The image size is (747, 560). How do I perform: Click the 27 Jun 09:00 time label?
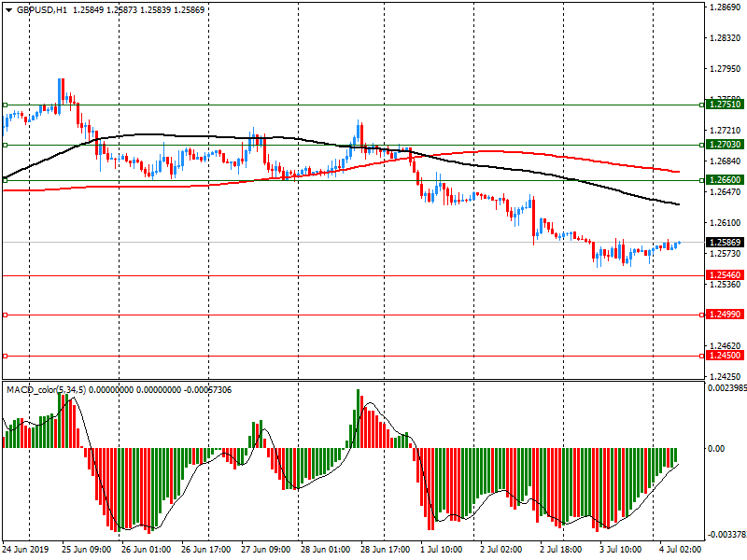(x=266, y=550)
